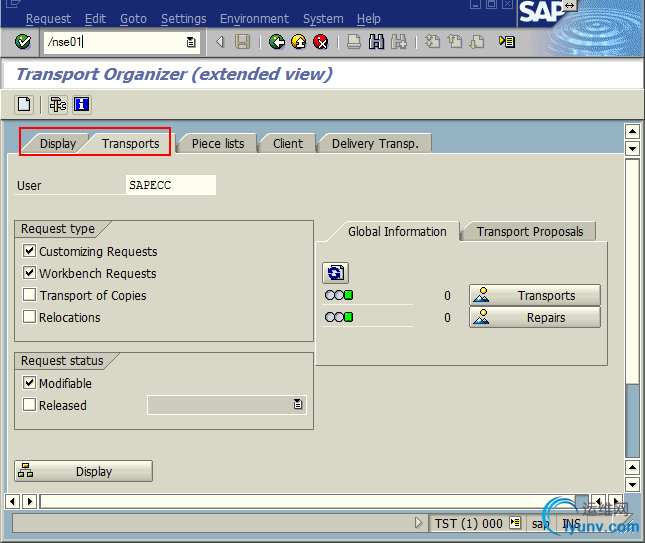645x543 pixels.
Task: Click the green checkmark Enter icon
Action: pyautogui.click(x=23, y=42)
